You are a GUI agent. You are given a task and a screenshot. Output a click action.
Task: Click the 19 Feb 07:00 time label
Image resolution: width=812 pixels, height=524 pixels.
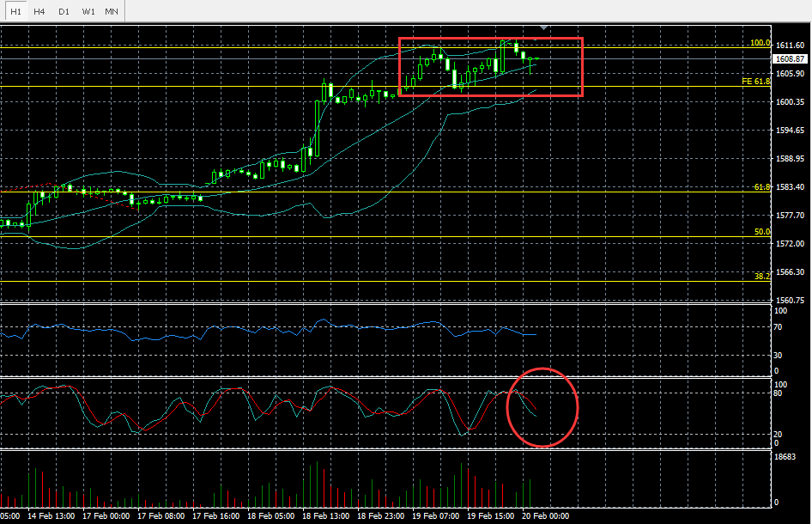click(x=435, y=516)
